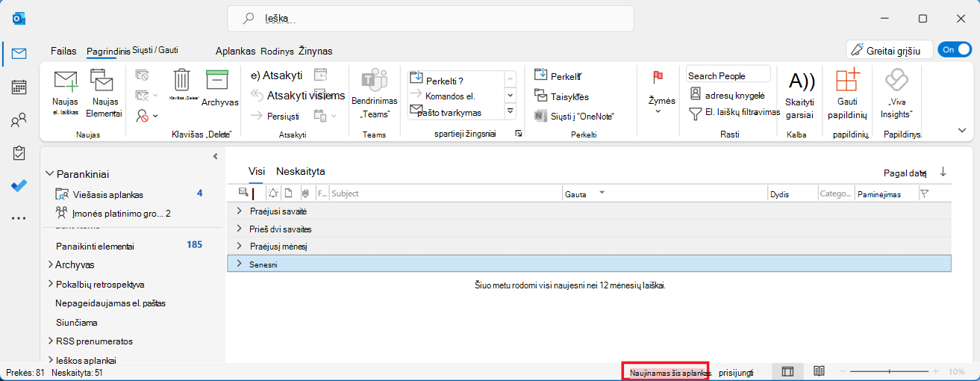The height and width of the screenshot is (381, 980).
Task: Click Atsakyti visiems reply all
Action: coord(297,95)
